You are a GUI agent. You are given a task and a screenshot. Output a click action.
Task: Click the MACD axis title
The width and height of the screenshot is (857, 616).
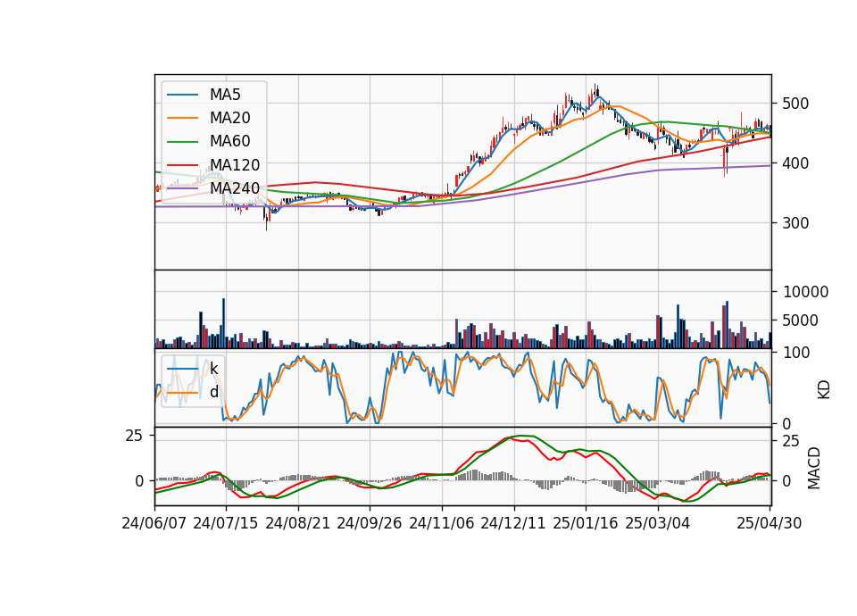[814, 468]
